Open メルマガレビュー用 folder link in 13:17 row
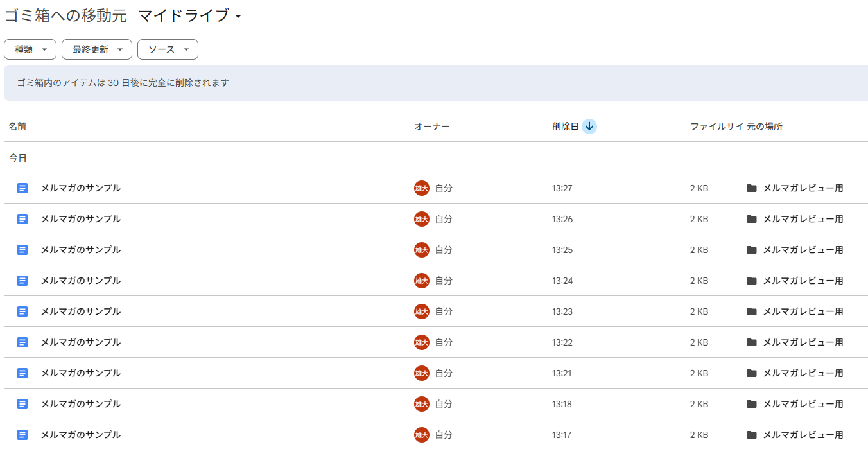Screen dimensions: 868x456 coord(803,435)
